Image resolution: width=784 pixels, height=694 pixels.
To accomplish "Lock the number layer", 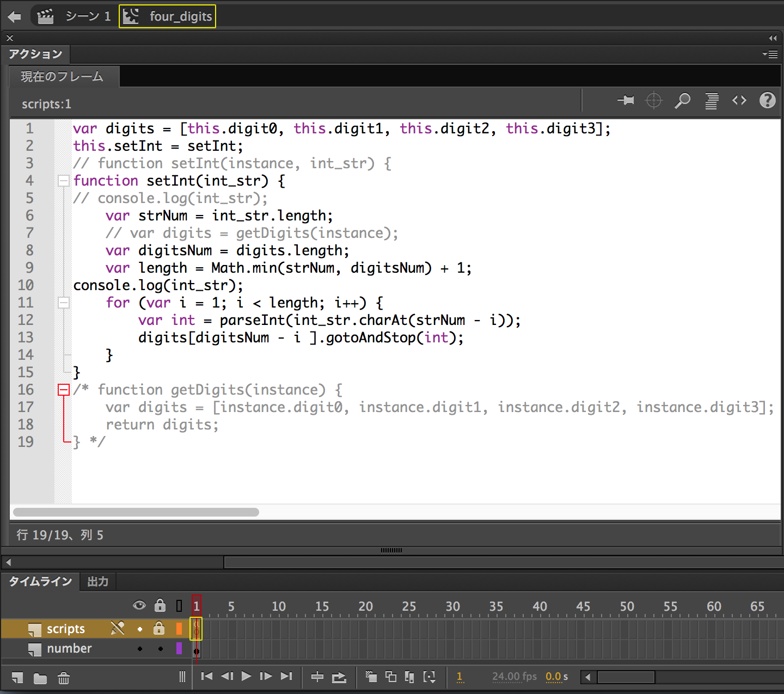I will [x=161, y=649].
